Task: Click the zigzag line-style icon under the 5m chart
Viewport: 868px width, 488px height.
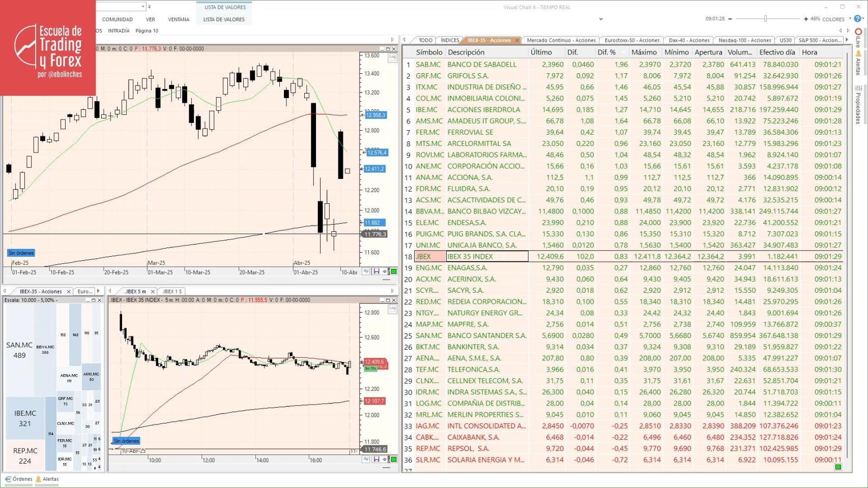Action: (x=365, y=459)
